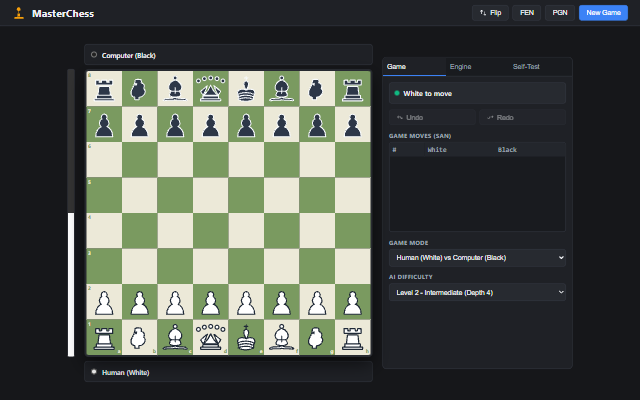
Task: Select the white pawn on f2
Action: click(282, 302)
